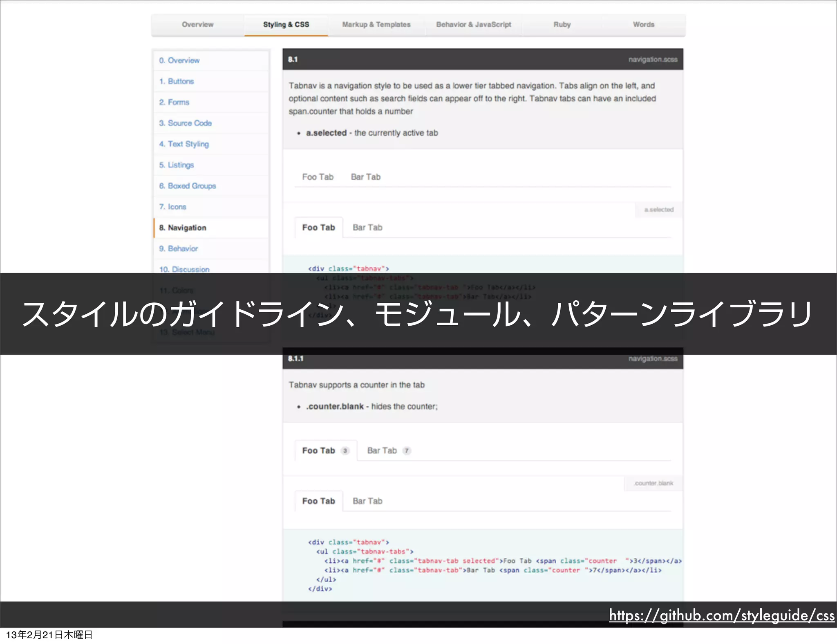This screenshot has width=837, height=644.
Task: Click Bar Tab in first 8.1 example
Action: pos(366,177)
